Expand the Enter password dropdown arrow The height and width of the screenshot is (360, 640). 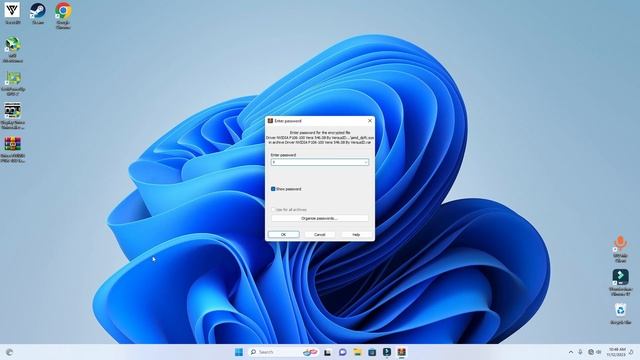[366, 162]
